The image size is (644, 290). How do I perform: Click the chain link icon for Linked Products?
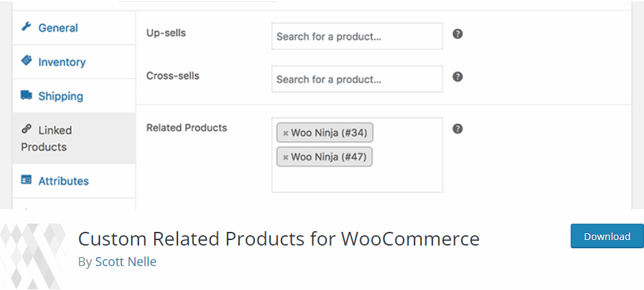click(26, 129)
